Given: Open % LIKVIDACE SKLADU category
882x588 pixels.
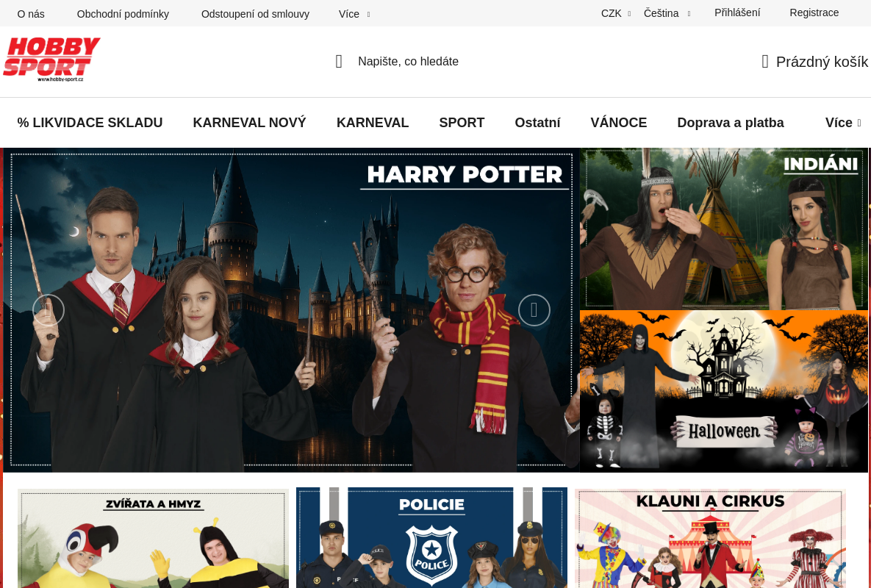Looking at the screenshot, I should pyautogui.click(x=90, y=123).
